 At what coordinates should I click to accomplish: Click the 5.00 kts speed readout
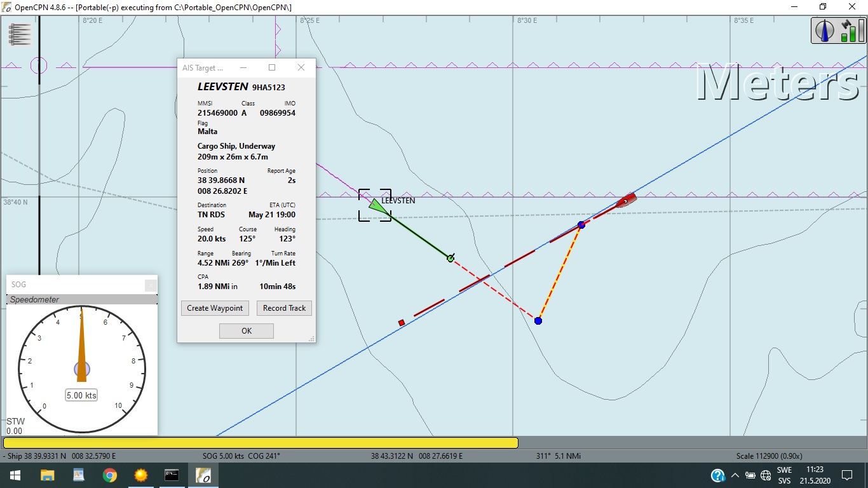tap(82, 395)
